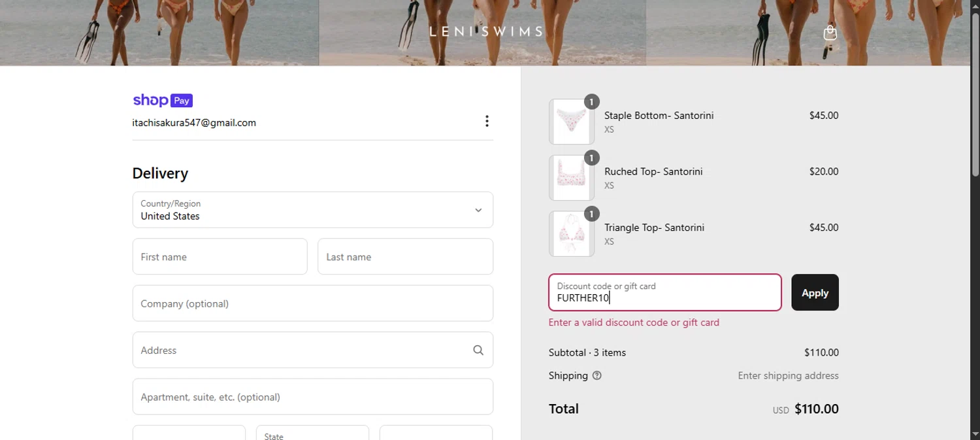This screenshot has width=980, height=440.
Task: Click the $110.00 total amount
Action: (817, 409)
